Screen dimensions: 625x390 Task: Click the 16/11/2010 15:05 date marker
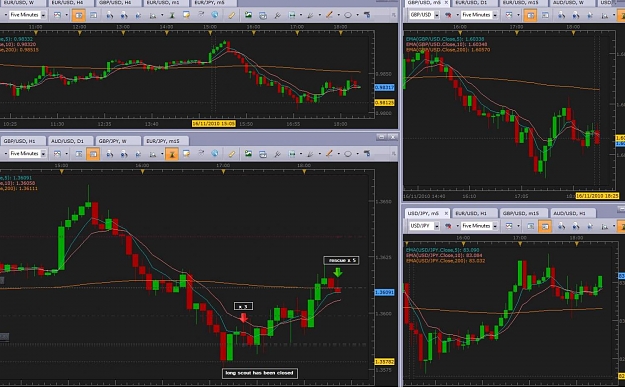[214, 124]
